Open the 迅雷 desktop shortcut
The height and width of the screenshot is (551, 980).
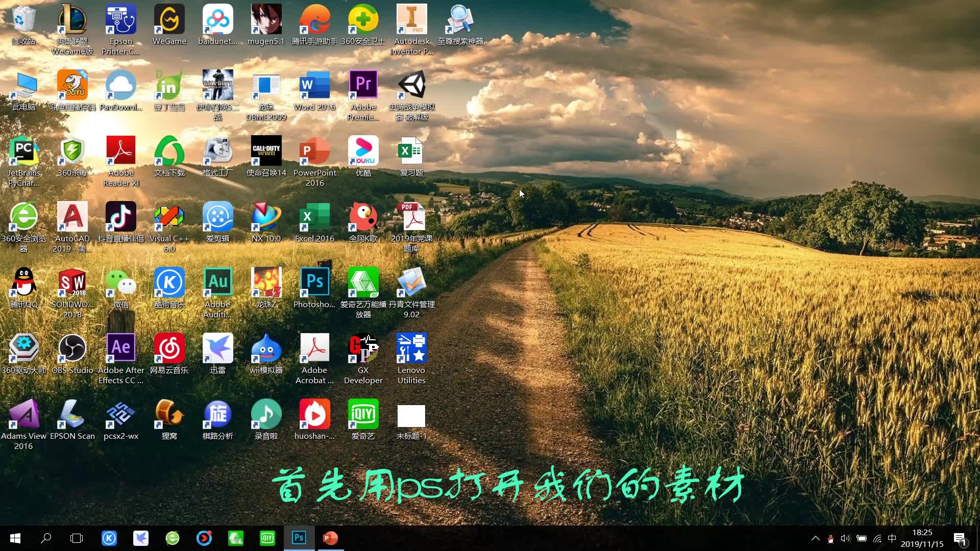click(217, 354)
